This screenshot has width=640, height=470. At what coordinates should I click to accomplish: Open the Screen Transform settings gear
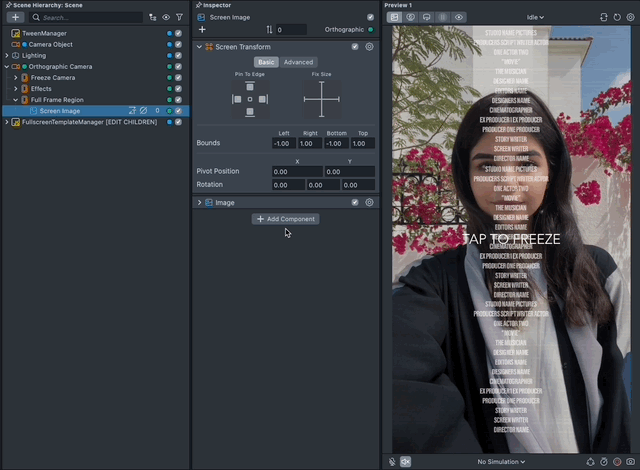click(x=370, y=47)
